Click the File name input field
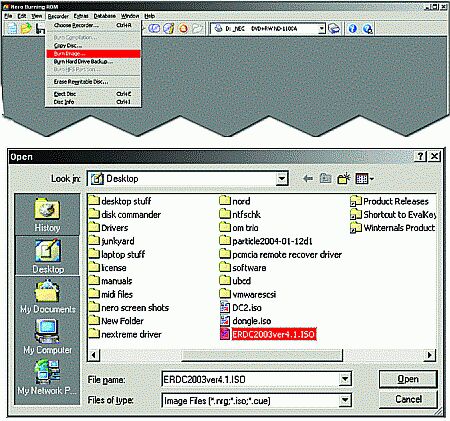This screenshot has height=421, width=450. [251, 379]
